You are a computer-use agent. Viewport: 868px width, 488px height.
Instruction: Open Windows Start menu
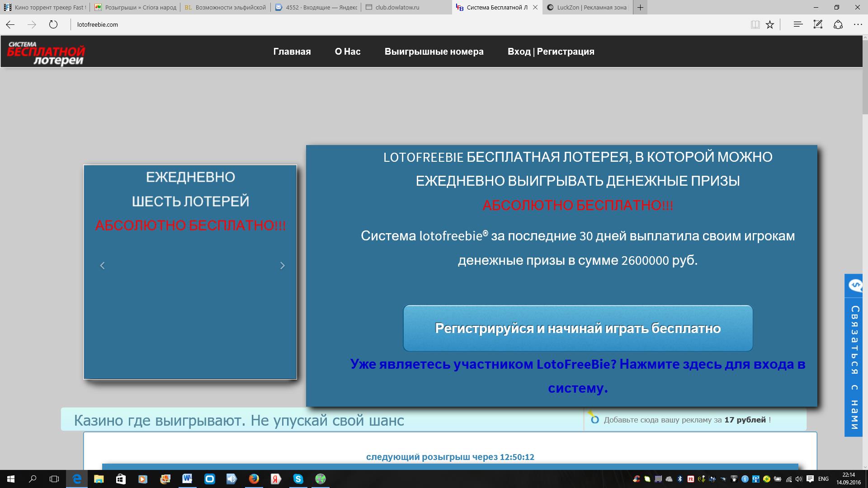11,479
